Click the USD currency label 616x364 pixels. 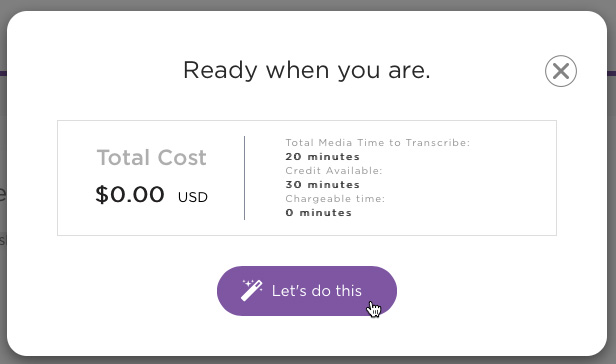click(x=192, y=197)
